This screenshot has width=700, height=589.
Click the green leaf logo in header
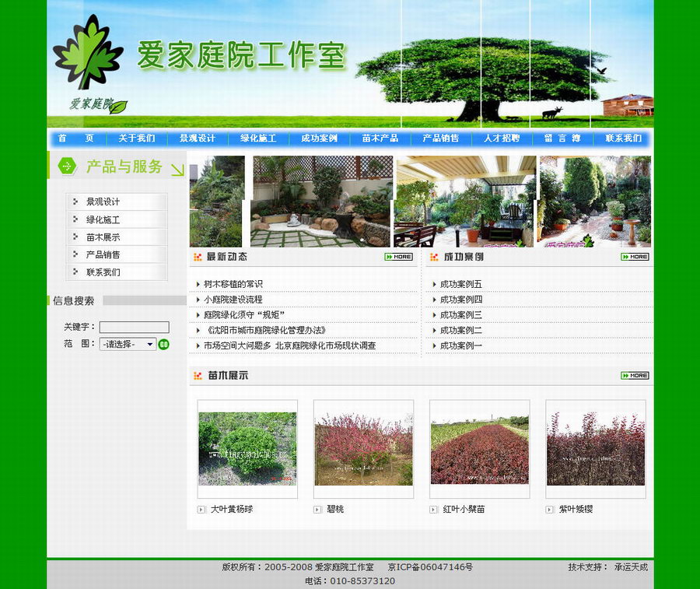(87, 53)
